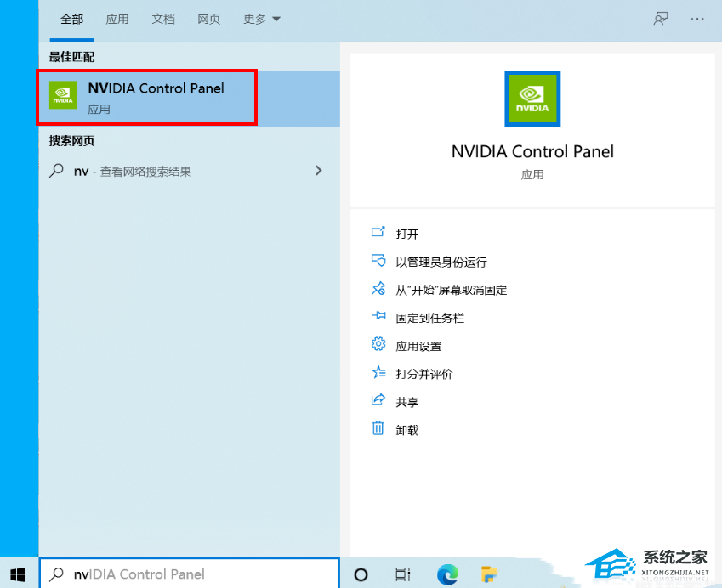
Task: Open the feedback person icon
Action: pyautogui.click(x=661, y=20)
